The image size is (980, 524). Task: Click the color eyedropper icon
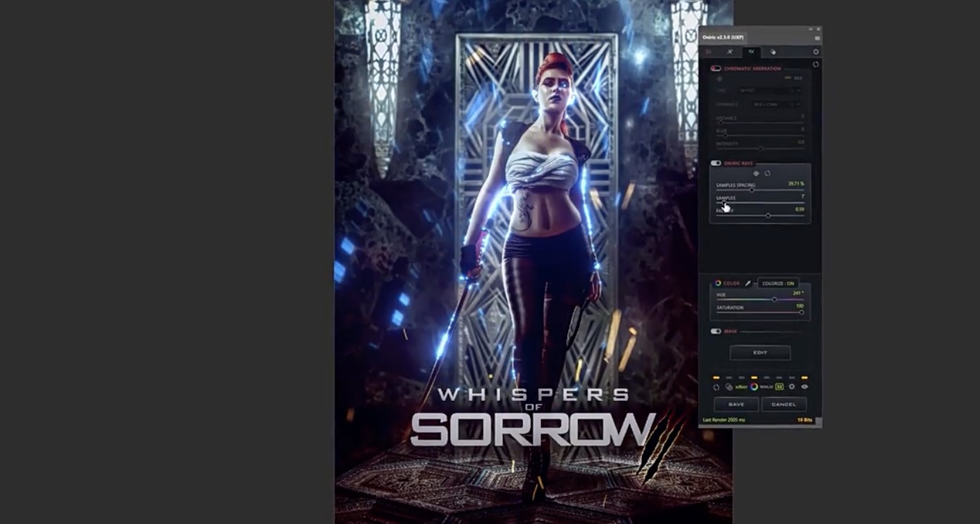(x=748, y=283)
